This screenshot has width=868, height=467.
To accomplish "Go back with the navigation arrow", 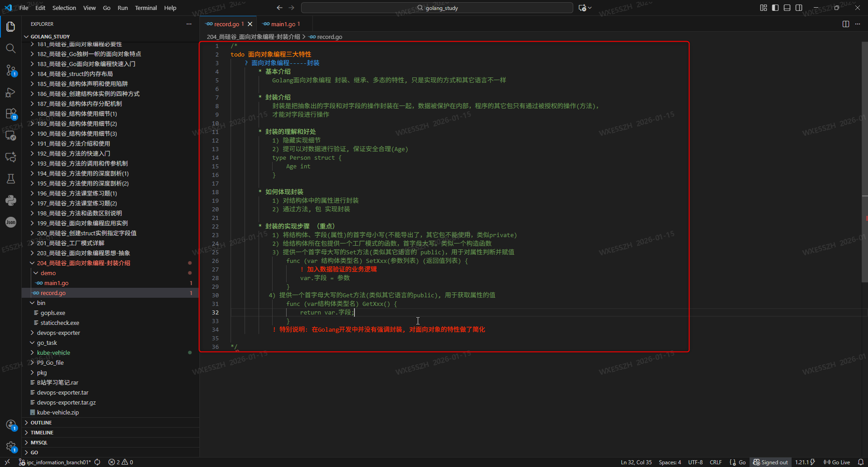I will pyautogui.click(x=279, y=8).
